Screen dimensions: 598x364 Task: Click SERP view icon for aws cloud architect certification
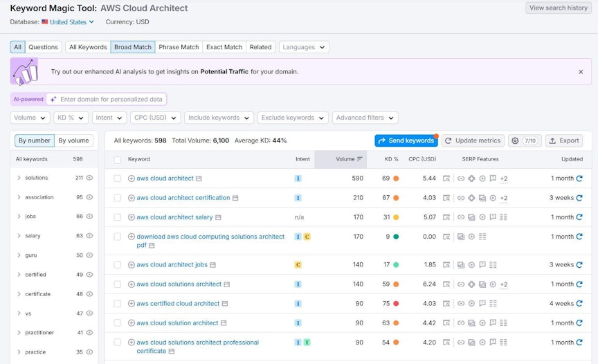[447, 198]
